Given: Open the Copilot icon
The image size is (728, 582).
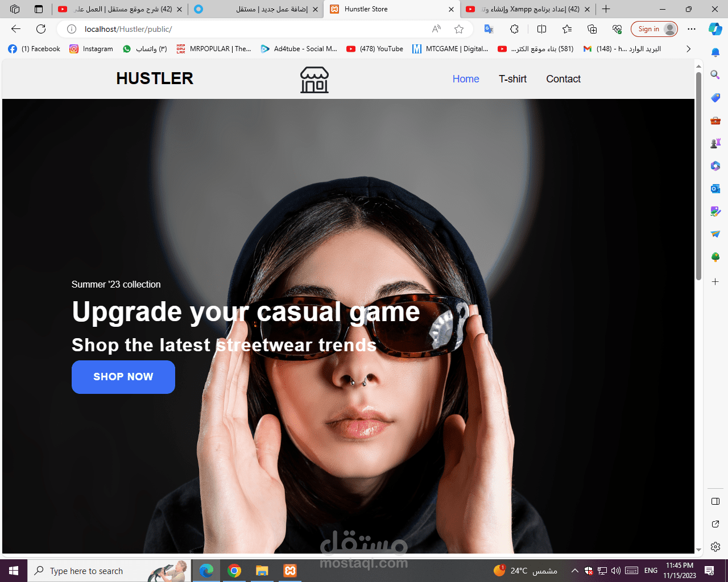Looking at the screenshot, I should (715, 29).
